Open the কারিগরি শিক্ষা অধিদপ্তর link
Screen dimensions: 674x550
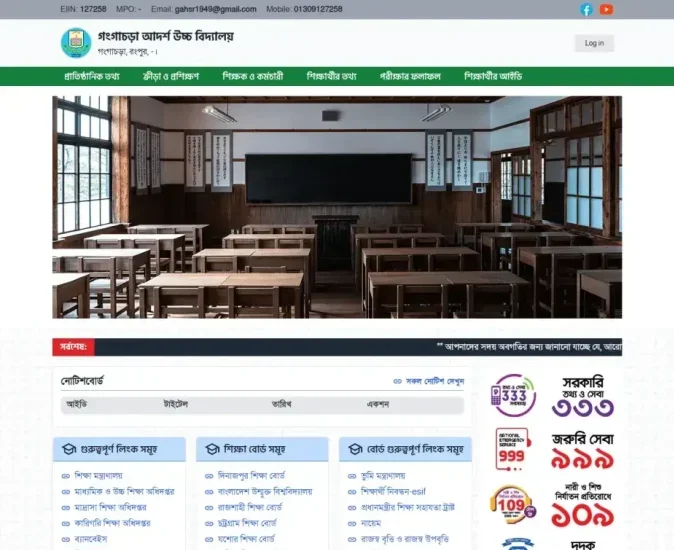pos(112,523)
